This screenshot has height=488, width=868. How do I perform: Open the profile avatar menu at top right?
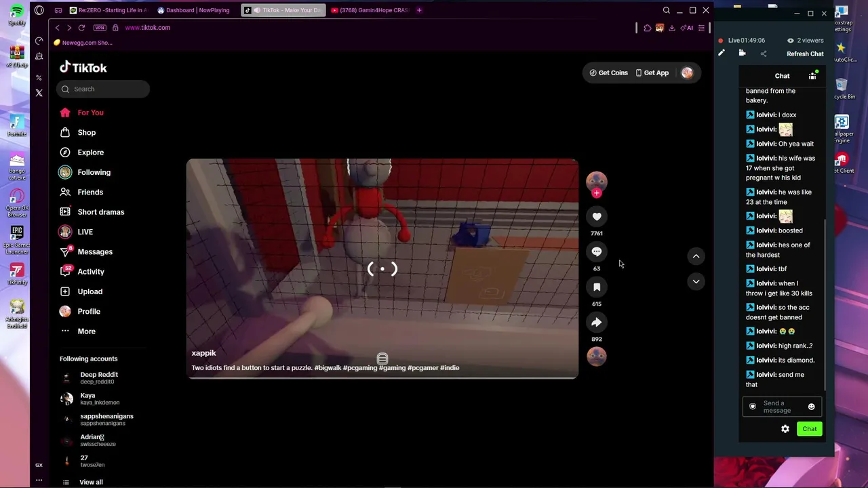(x=687, y=73)
